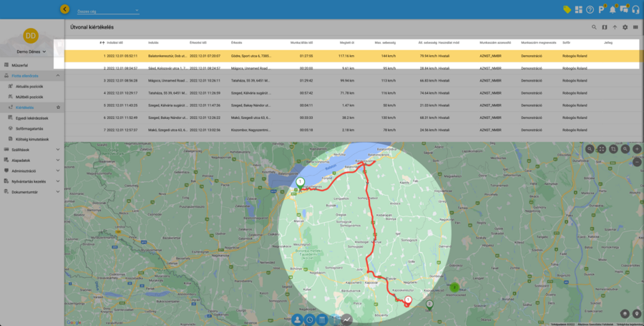Open the dashboard grid icon
The width and height of the screenshot is (644, 326).
578,9
